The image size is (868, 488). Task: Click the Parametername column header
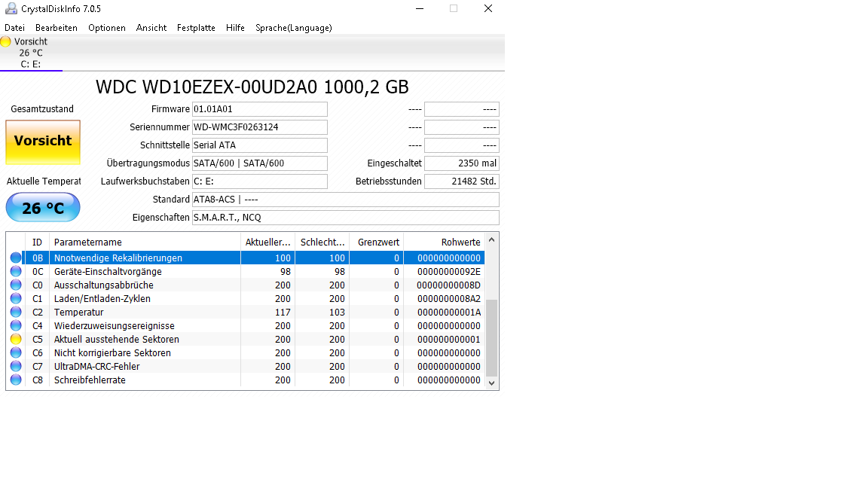click(145, 242)
